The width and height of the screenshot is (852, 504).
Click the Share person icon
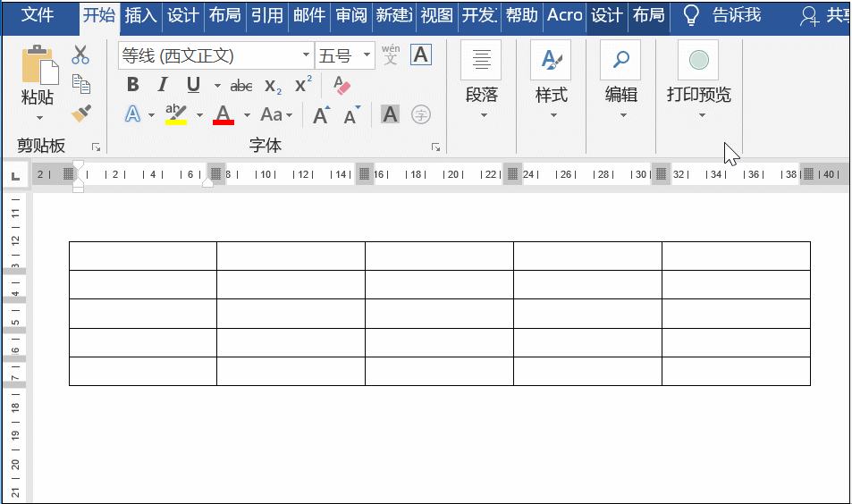[x=809, y=16]
